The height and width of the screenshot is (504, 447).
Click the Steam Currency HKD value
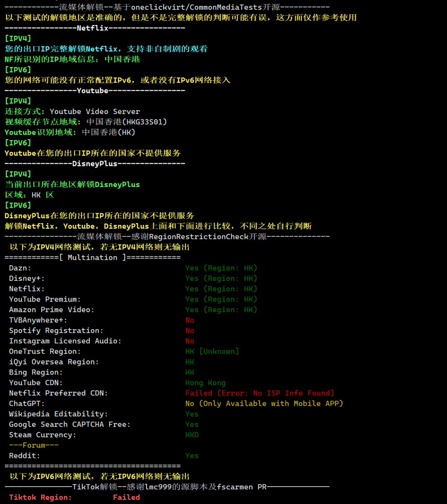192,435
